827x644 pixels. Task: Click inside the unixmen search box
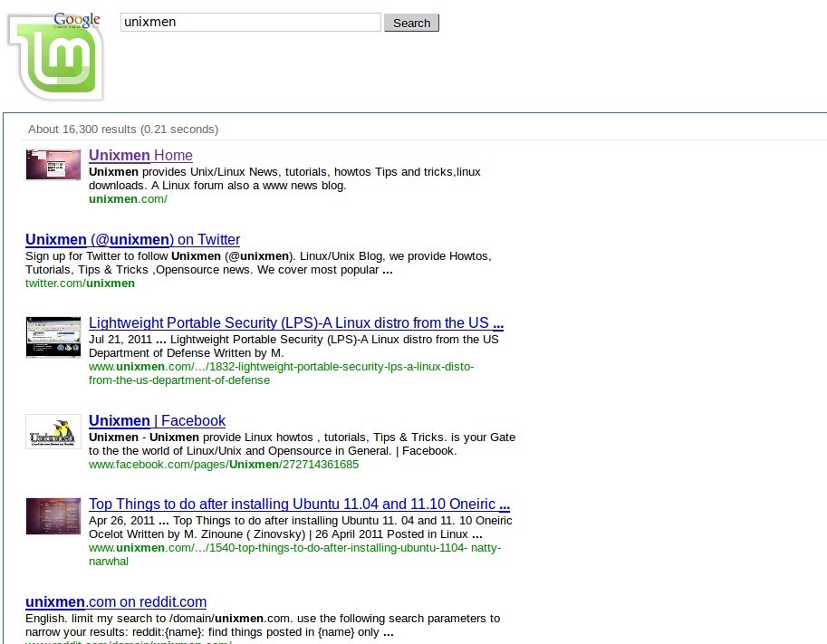pos(250,22)
